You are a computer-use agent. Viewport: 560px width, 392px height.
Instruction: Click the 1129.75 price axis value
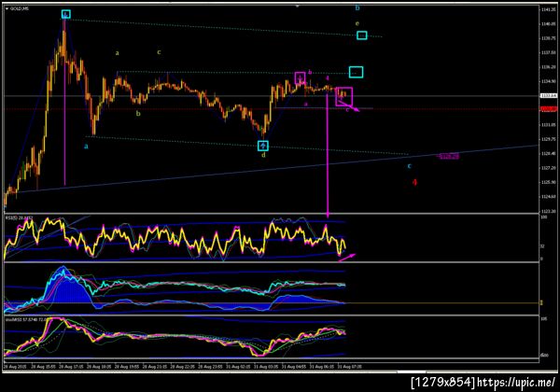548,139
